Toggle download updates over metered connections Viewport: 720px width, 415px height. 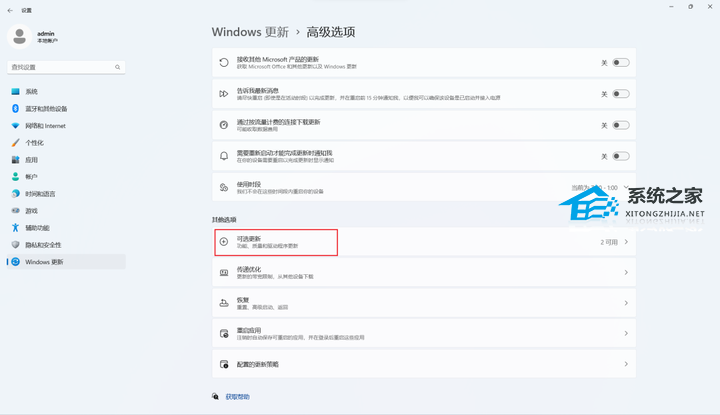(x=621, y=125)
